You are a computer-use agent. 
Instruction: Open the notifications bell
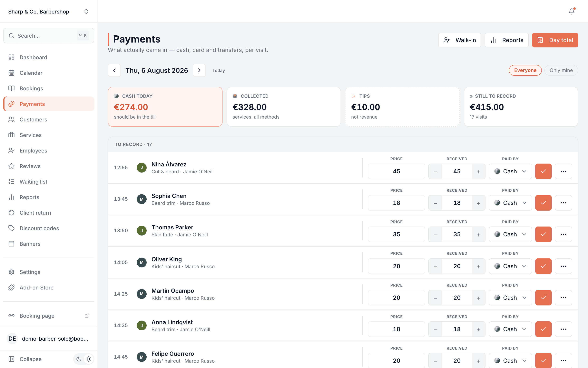571,11
